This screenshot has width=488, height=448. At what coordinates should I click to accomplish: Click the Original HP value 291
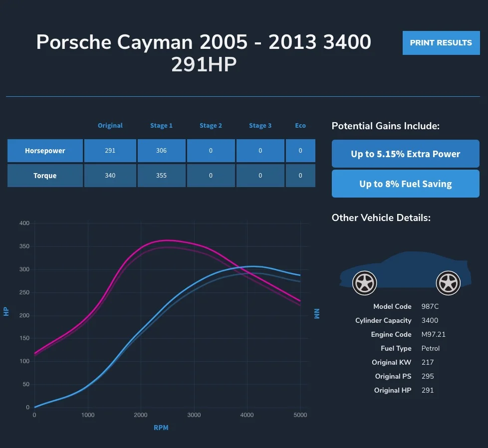[x=428, y=391]
